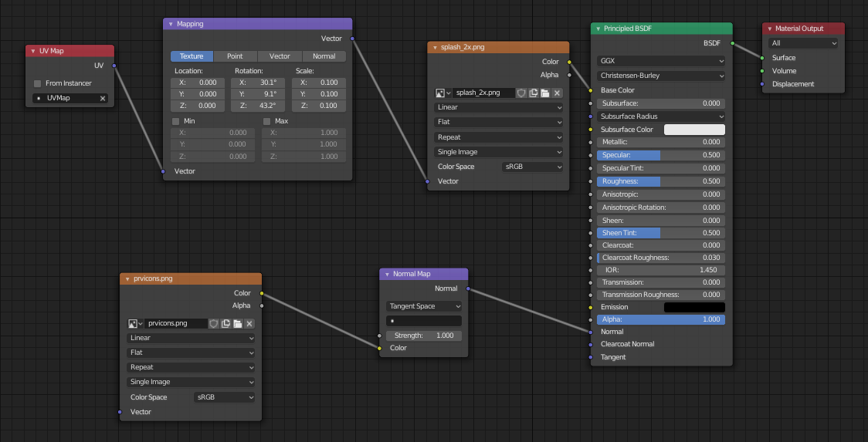Clear the UVMap field with X
This screenshot has width=868, height=442.
click(103, 99)
